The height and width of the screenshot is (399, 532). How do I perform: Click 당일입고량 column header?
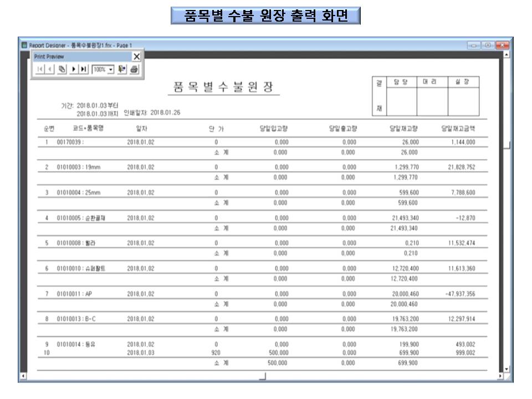click(273, 129)
